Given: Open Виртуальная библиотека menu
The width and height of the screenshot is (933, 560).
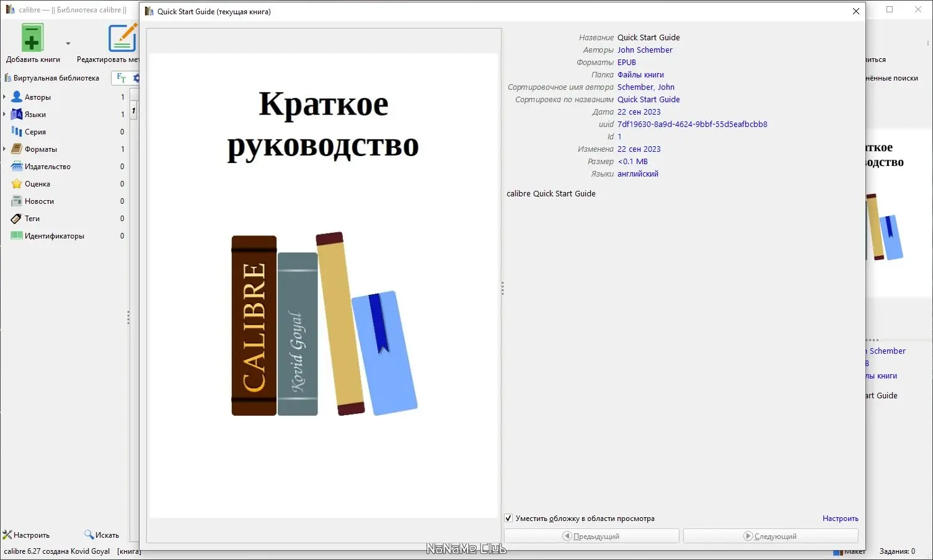Looking at the screenshot, I should (52, 78).
